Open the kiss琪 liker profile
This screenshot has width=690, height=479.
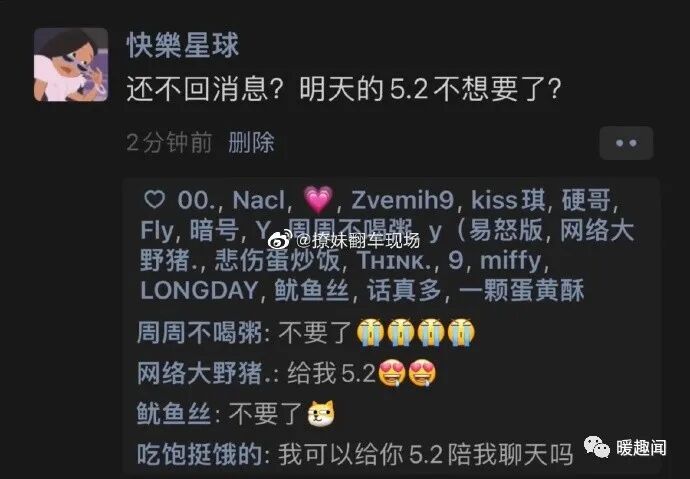click(508, 201)
